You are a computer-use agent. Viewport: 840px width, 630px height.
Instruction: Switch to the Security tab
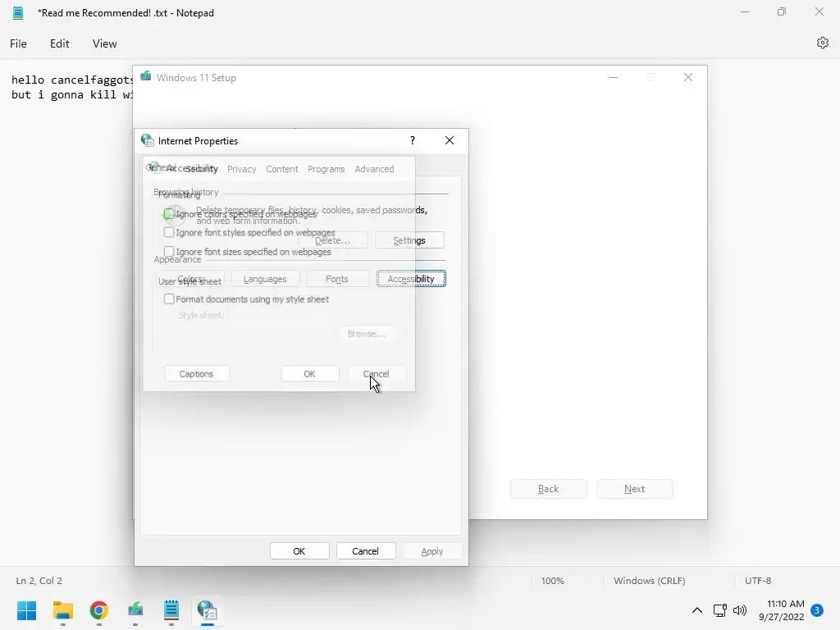click(202, 169)
